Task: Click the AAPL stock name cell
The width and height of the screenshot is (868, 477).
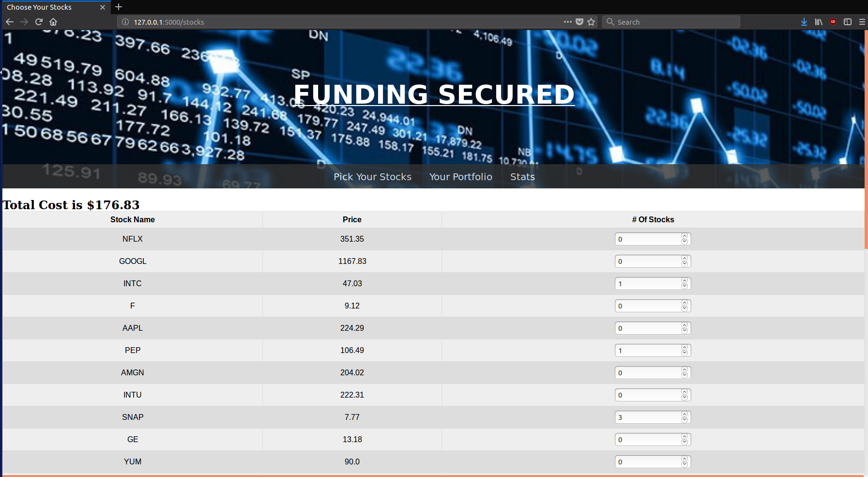Action: click(133, 328)
